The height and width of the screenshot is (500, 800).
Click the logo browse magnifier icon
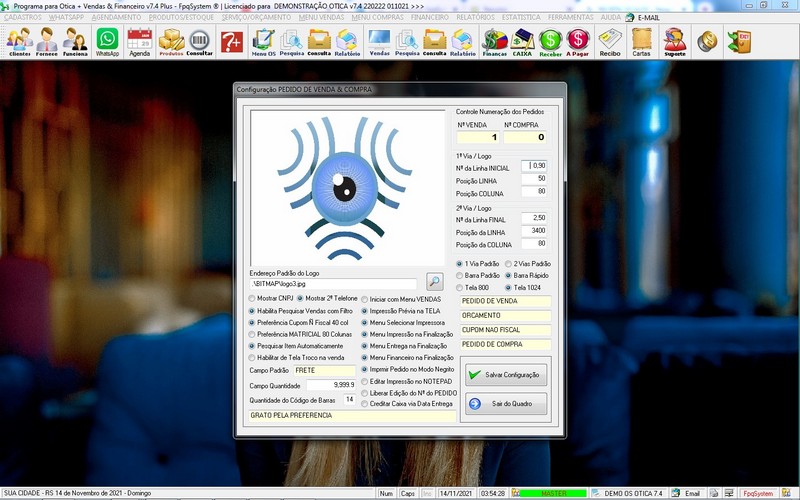pos(434,282)
